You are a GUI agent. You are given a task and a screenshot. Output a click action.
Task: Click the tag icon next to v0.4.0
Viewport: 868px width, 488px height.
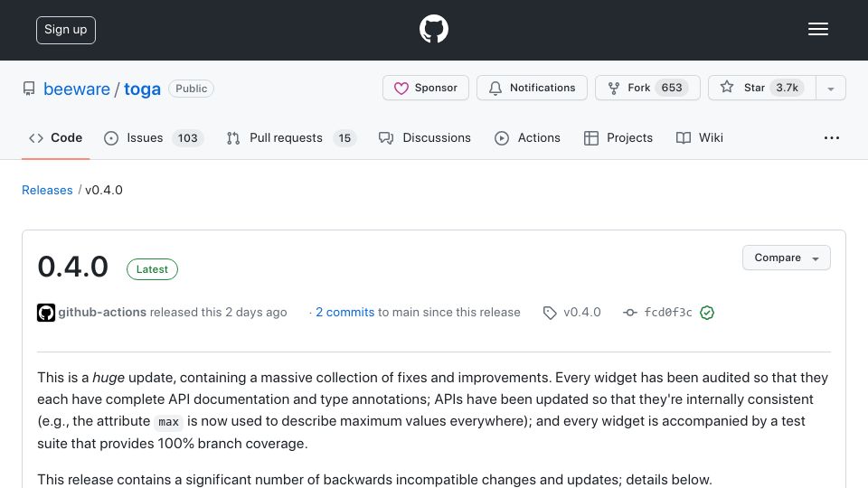pos(550,314)
